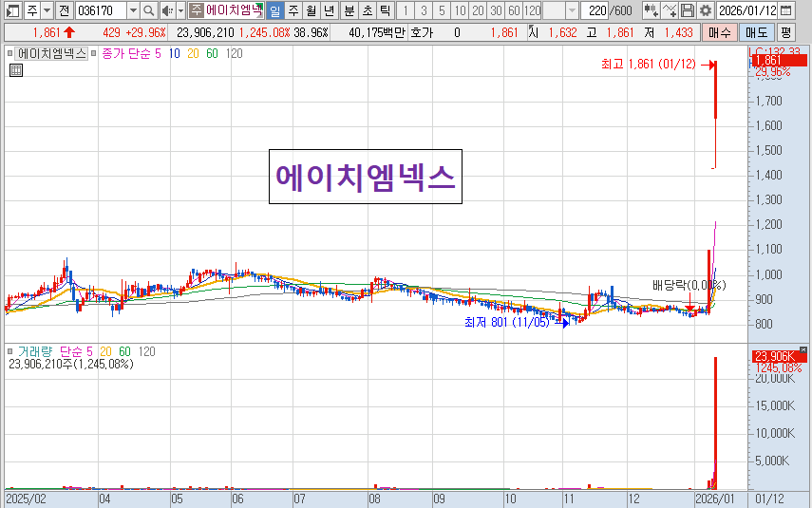The image size is (812, 508).
Task: Open the custom interval combo box
Action: [x=560, y=10]
